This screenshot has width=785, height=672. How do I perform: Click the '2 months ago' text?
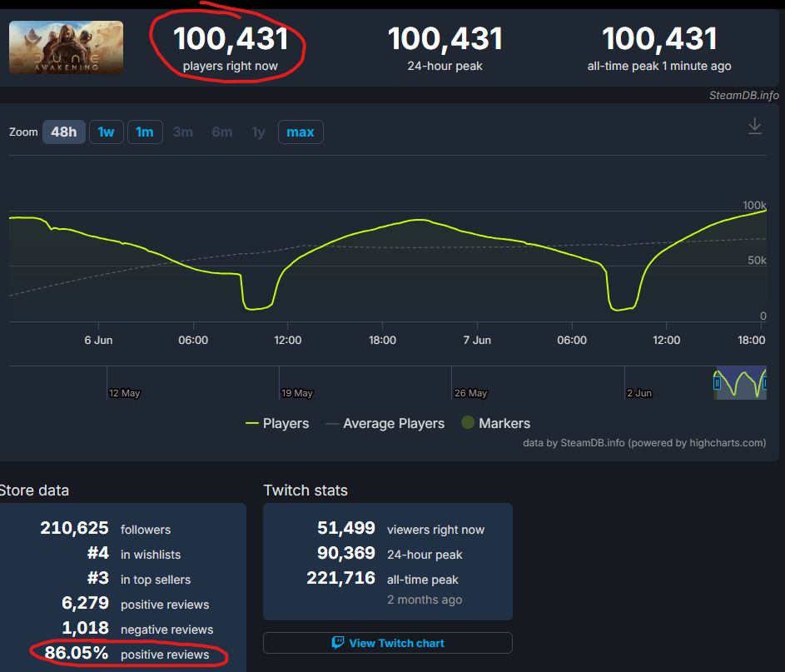click(x=425, y=600)
